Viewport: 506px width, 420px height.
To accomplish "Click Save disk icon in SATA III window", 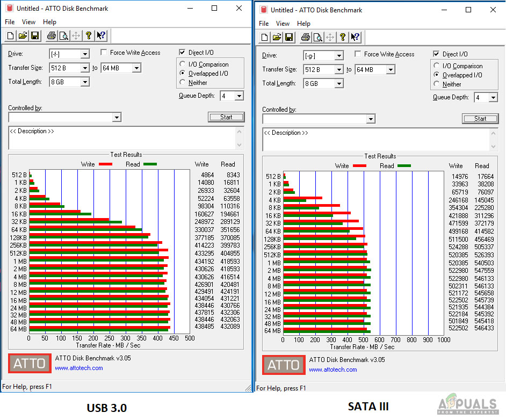I will point(289,37).
